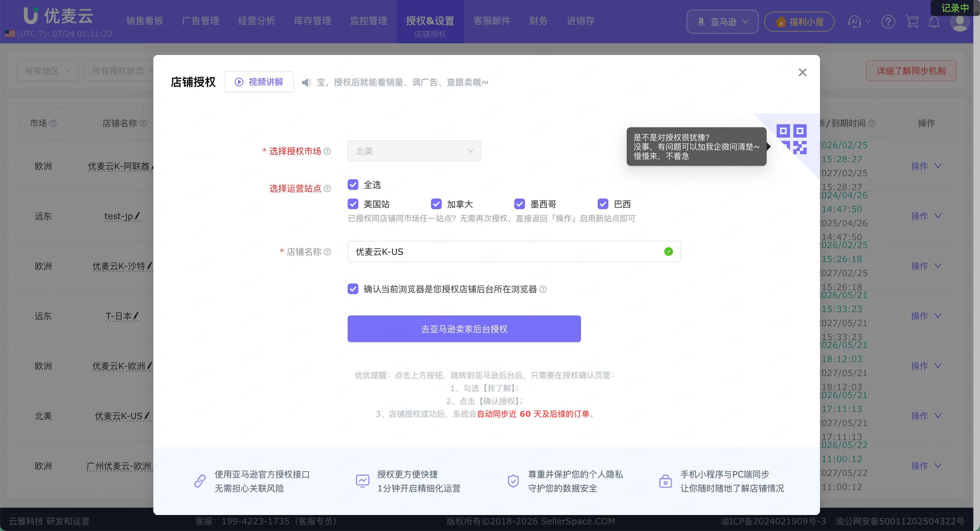Expand 操作 dropdown for 广州优麦云-欧洲 row
Screen dimensions: 980x531
pyautogui.click(x=926, y=466)
